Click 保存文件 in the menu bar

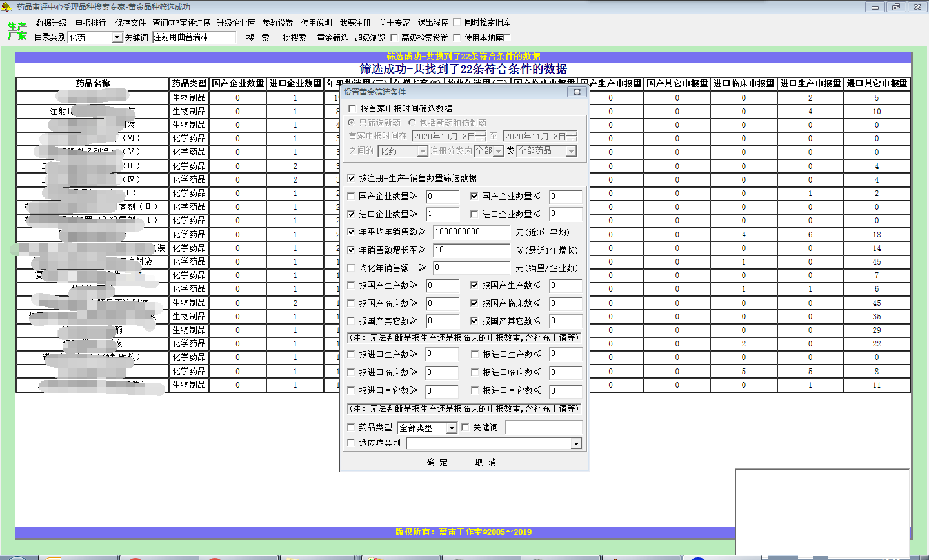[x=131, y=23]
